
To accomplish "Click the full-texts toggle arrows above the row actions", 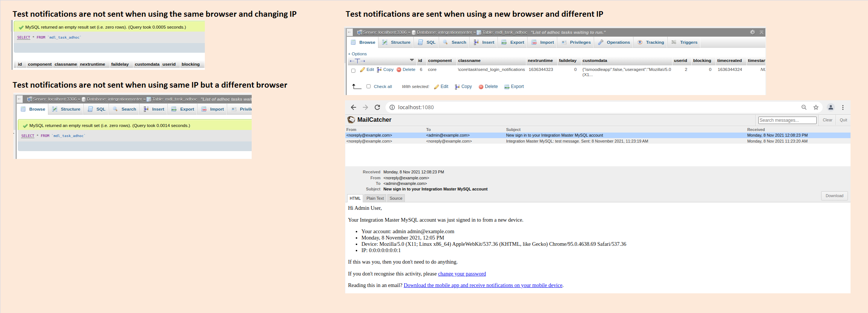I will [x=357, y=61].
